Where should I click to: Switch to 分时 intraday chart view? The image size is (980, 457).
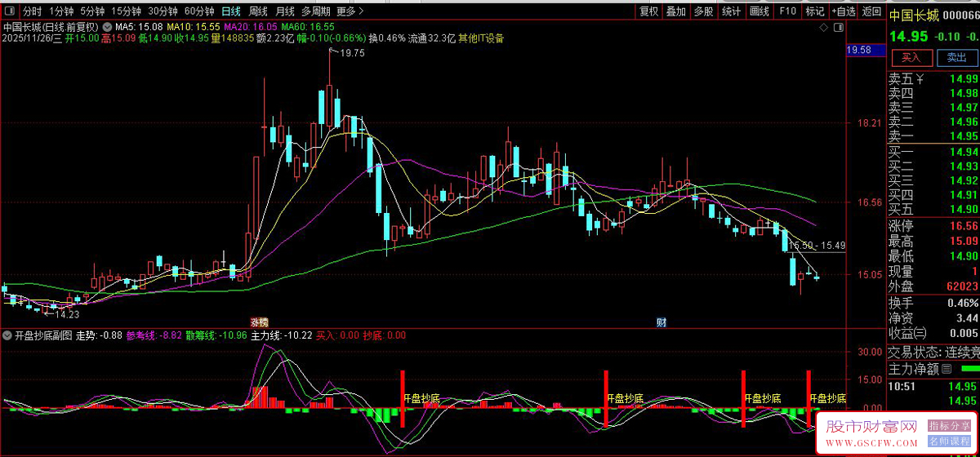point(32,11)
